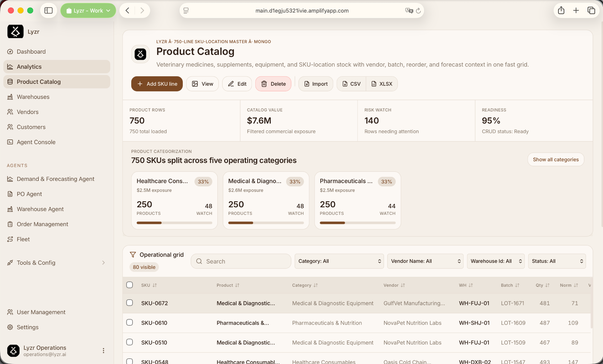Check the SKU-0548 row checkbox
603x364 pixels.
tap(129, 361)
